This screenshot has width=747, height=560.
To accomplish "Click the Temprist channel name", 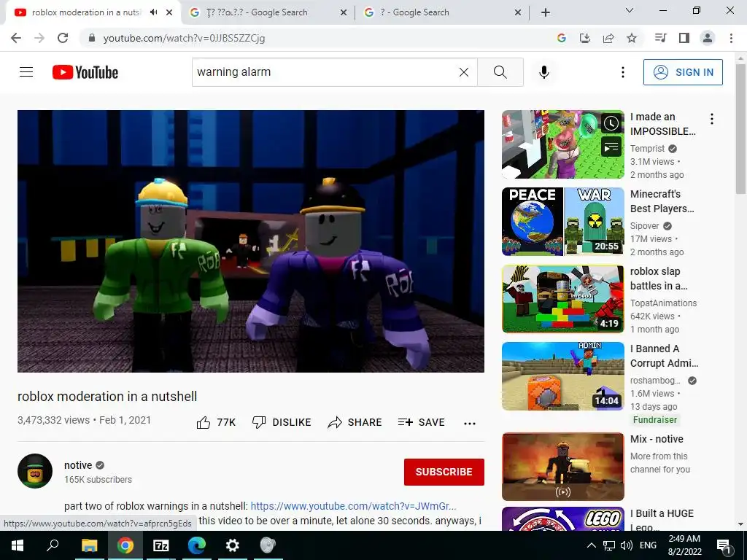I will point(647,149).
